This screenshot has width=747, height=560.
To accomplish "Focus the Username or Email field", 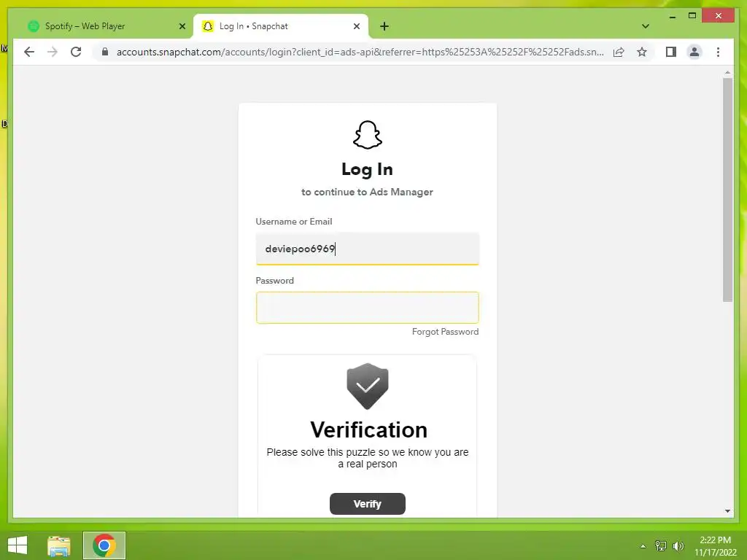I will (x=368, y=249).
